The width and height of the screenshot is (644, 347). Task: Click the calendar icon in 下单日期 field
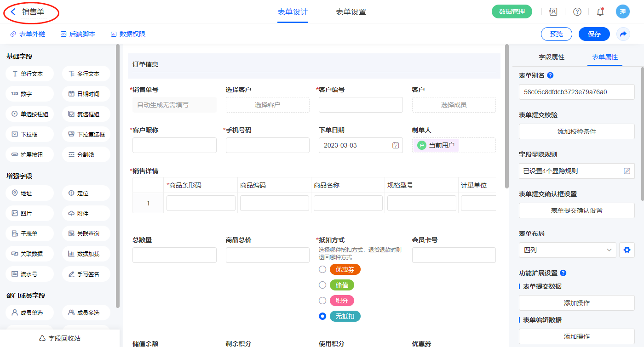(395, 145)
